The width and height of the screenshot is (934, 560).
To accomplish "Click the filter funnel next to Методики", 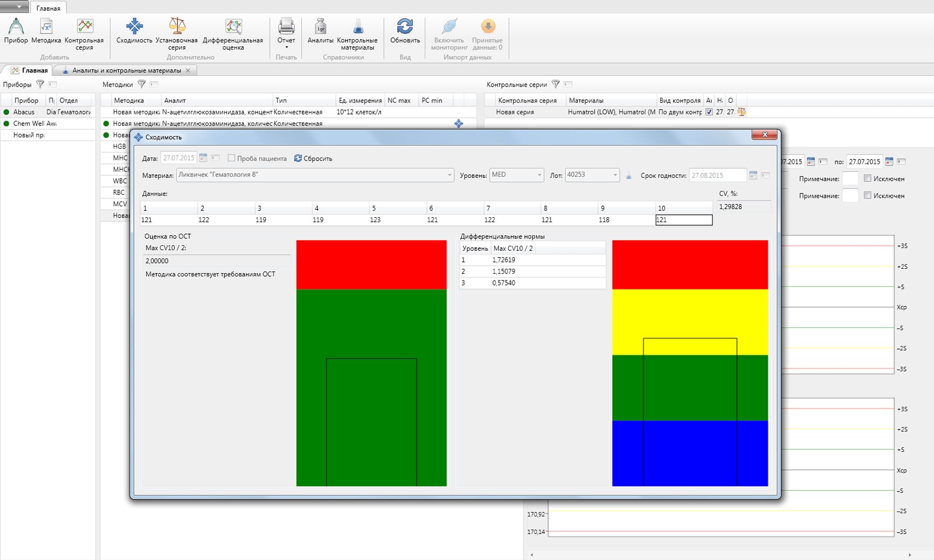I will pyautogui.click(x=141, y=84).
